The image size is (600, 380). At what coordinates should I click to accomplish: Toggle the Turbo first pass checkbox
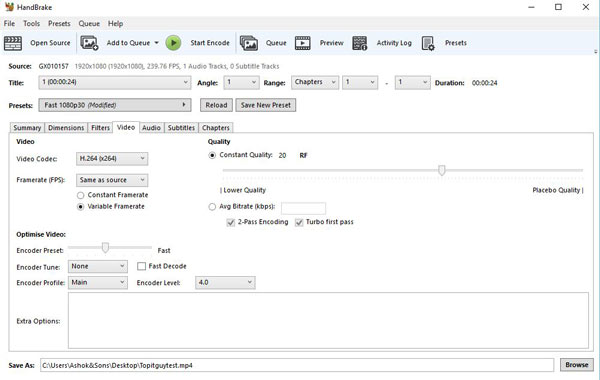coord(299,222)
